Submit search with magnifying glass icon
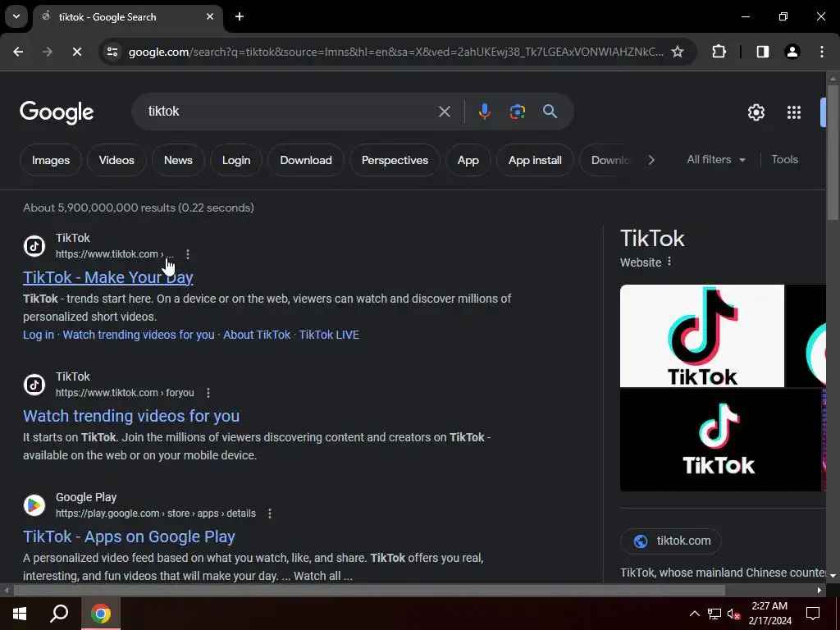840x630 pixels. coord(550,112)
